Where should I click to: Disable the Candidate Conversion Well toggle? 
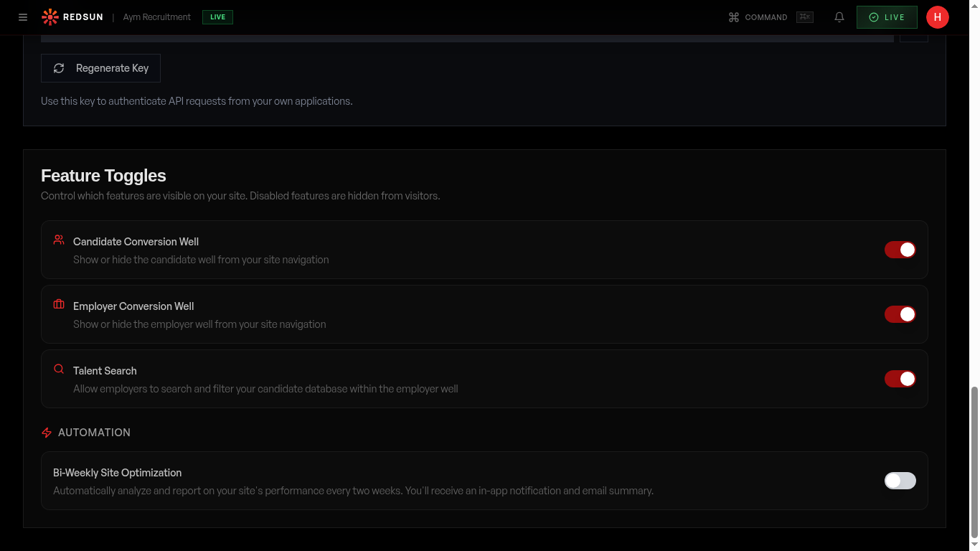click(900, 250)
